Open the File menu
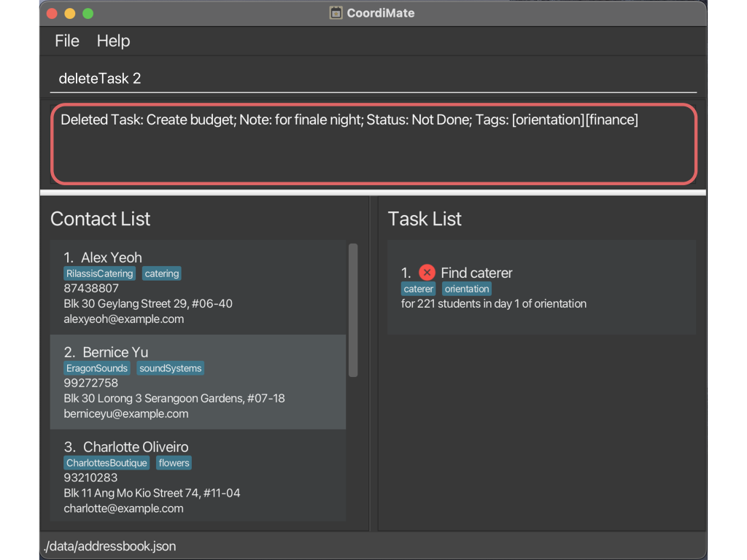 click(67, 41)
